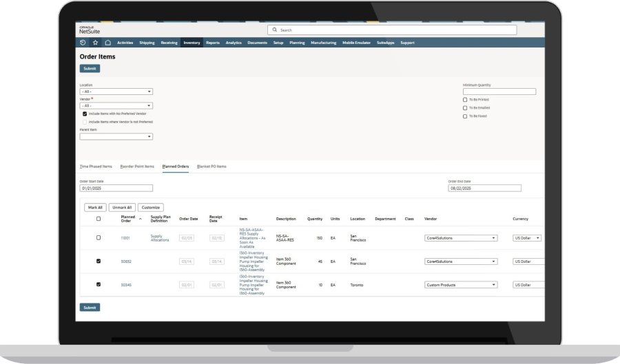
Task: Click the Shortcuts star icon
Action: pos(96,43)
